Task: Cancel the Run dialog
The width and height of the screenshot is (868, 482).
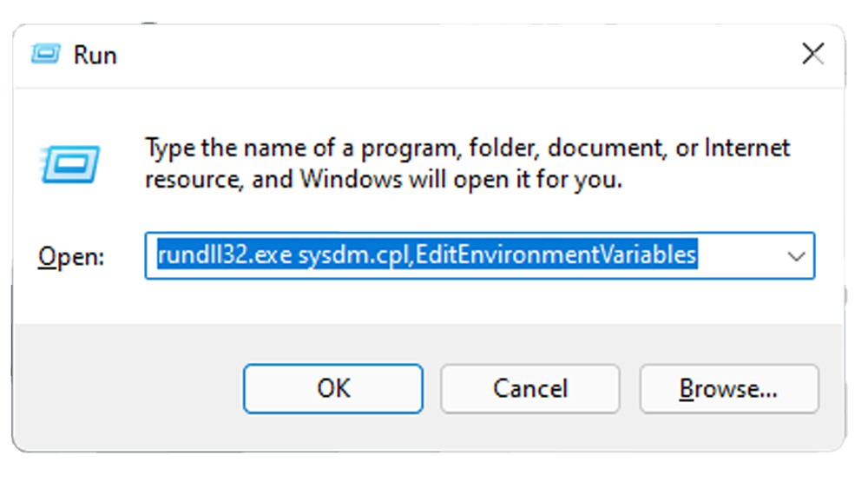Action: (529, 388)
